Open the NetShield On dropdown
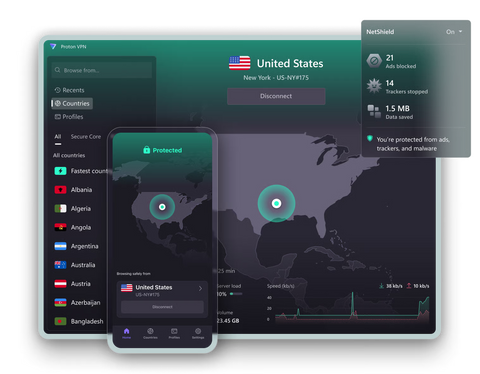Image resolution: width=480 pixels, height=374 pixels. point(454,32)
